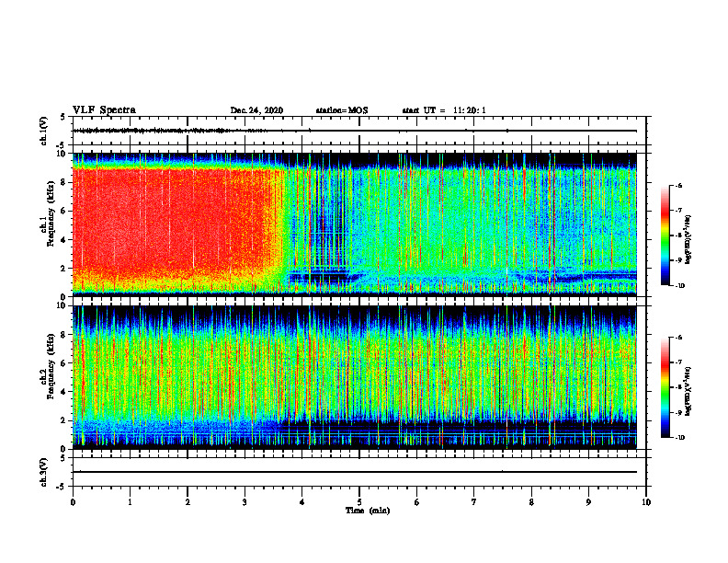Click the "10" kHz tick on ch.1 frequency axis
The height and width of the screenshot is (563, 728).
tap(62, 154)
